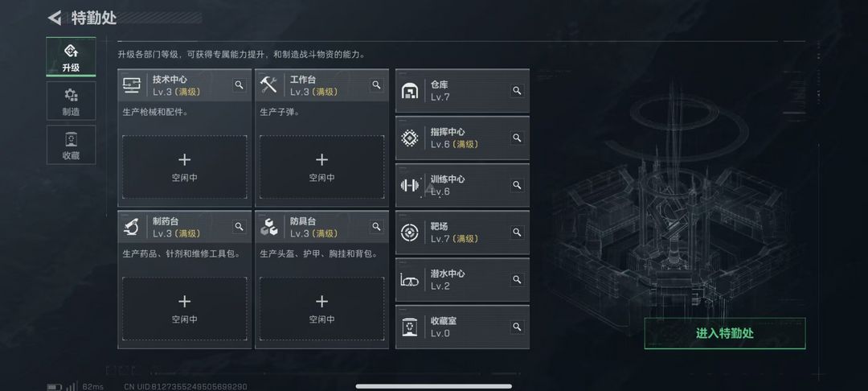This screenshot has width=868, height=391.
Task: Select the 指挥中心 chip icon
Action: [410, 138]
